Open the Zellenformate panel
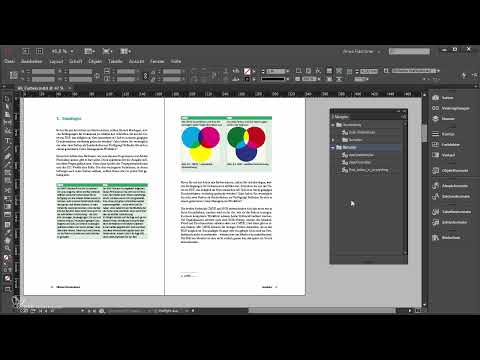480x360 pixels. point(450,222)
